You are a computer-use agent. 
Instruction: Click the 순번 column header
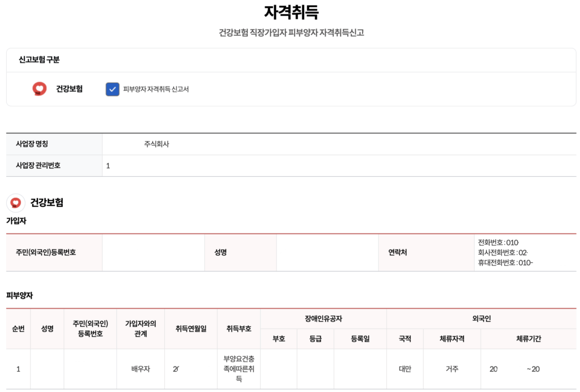pos(18,329)
